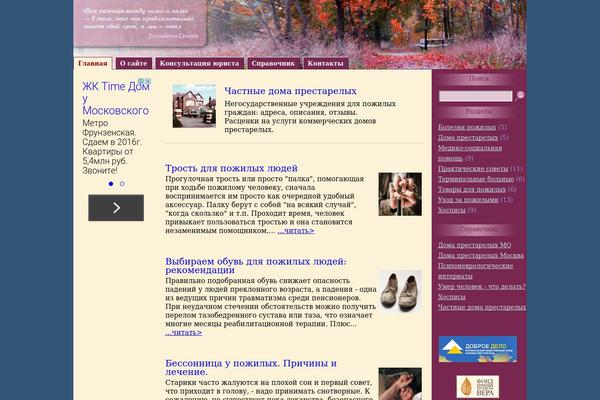Click the insomnia article thumbnail

(400, 384)
